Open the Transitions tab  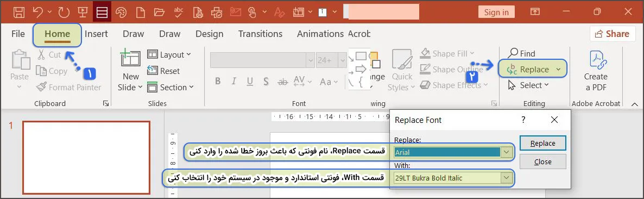pyautogui.click(x=261, y=34)
